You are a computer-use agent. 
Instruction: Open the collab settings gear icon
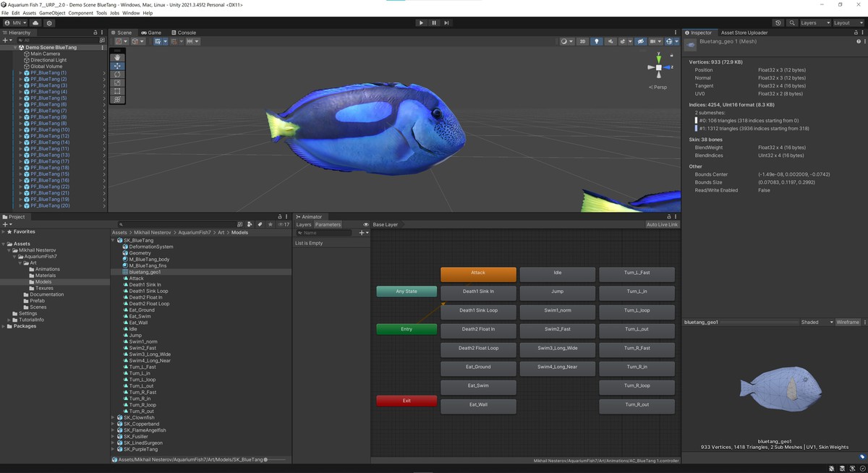point(49,23)
